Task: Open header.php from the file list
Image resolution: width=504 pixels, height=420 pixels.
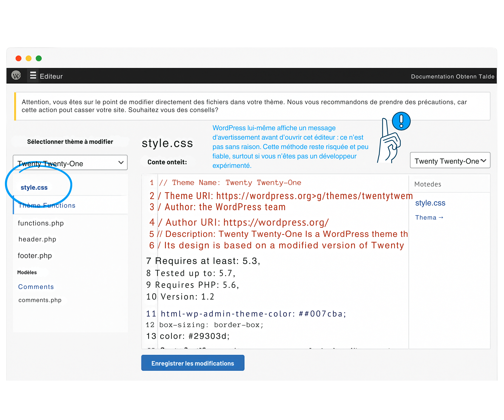Action: click(37, 239)
